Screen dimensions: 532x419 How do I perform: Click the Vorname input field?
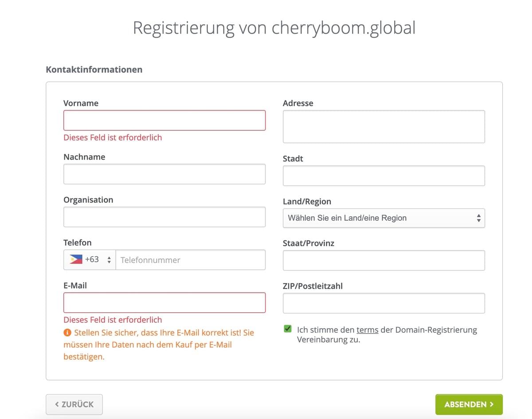pos(164,120)
